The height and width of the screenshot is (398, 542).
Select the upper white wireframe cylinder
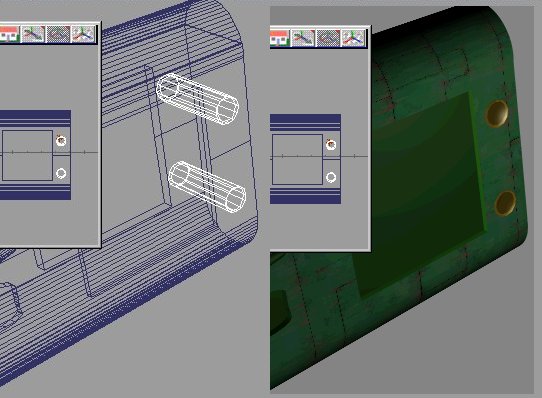click(197, 99)
